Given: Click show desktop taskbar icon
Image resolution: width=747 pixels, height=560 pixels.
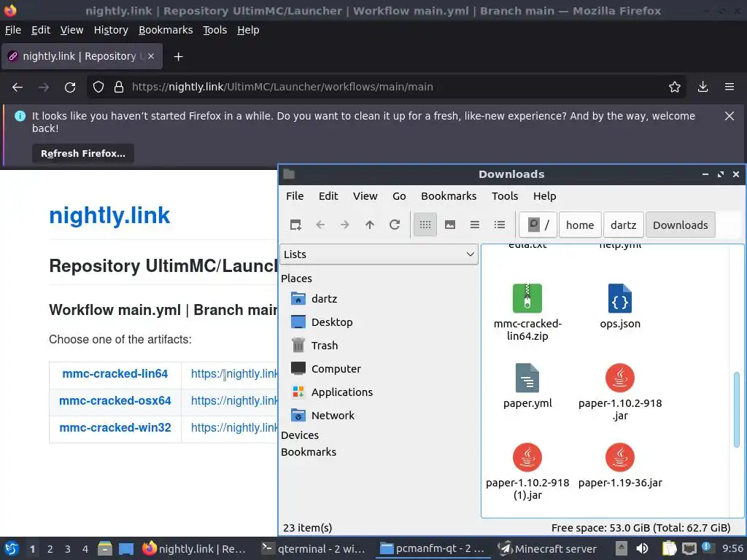Looking at the screenshot, I should [125, 548].
